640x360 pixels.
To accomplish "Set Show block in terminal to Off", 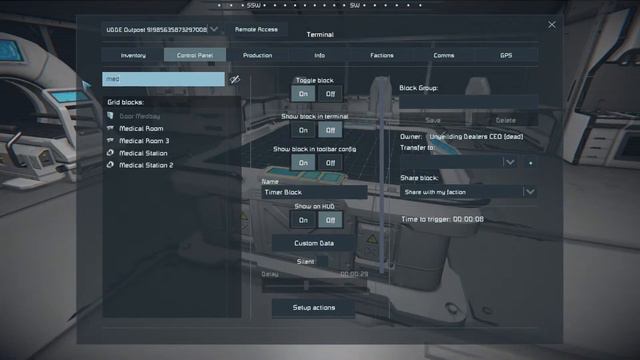I will point(330,130).
